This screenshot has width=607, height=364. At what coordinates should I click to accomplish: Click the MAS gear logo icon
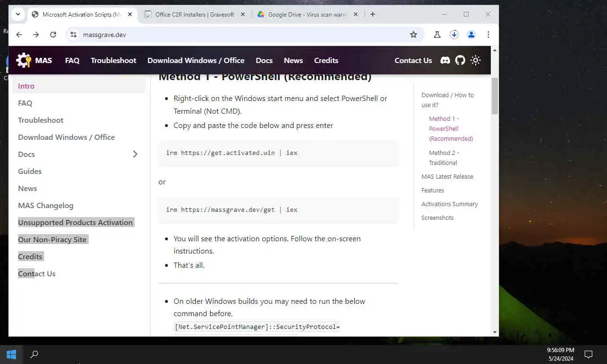click(x=23, y=60)
